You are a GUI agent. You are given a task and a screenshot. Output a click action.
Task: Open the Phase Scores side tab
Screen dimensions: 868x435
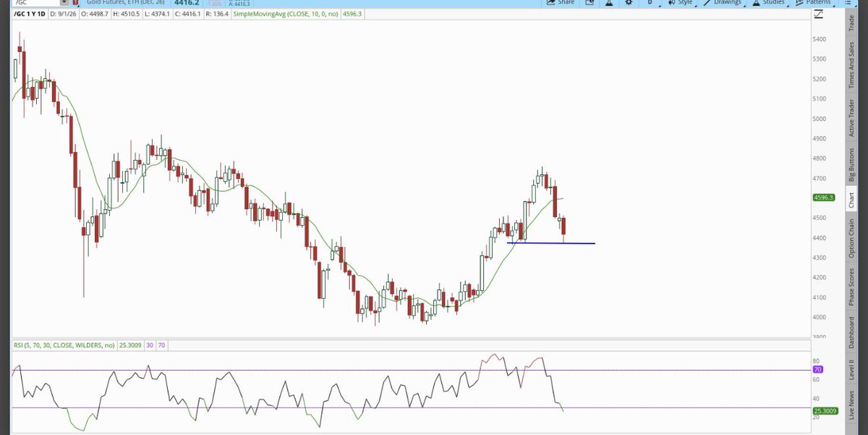(851, 287)
